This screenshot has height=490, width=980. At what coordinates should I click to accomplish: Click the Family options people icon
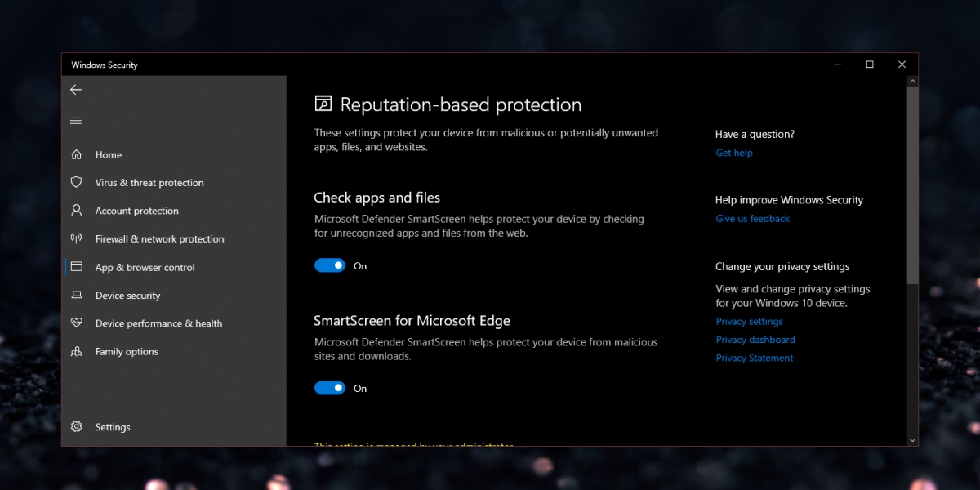pos(77,351)
